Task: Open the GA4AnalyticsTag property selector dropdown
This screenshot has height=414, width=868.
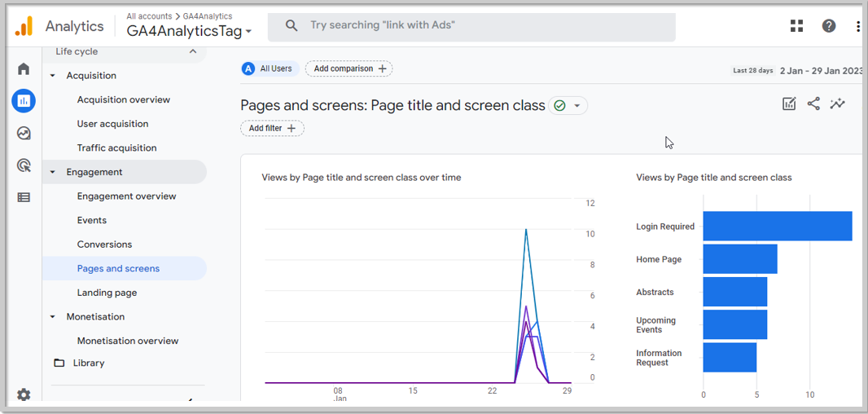Action: [190, 31]
